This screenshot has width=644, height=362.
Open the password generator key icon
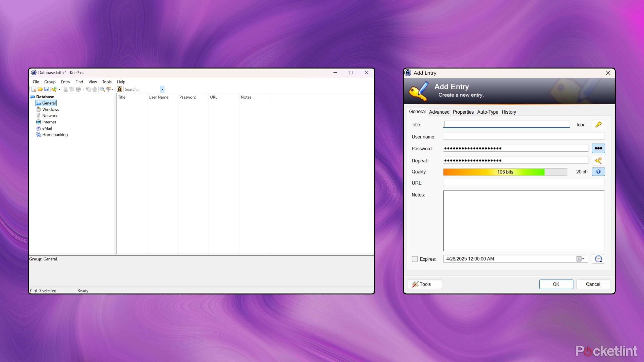click(x=598, y=160)
